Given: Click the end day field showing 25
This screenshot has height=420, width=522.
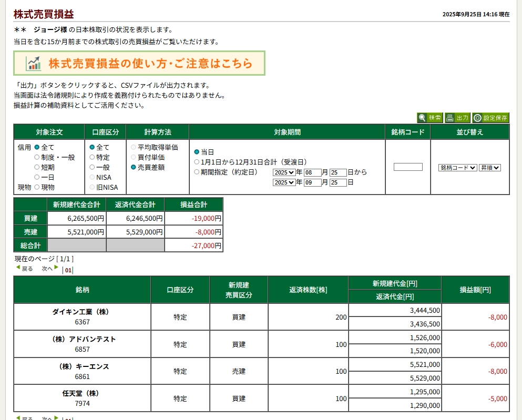Looking at the screenshot, I should (338, 182).
